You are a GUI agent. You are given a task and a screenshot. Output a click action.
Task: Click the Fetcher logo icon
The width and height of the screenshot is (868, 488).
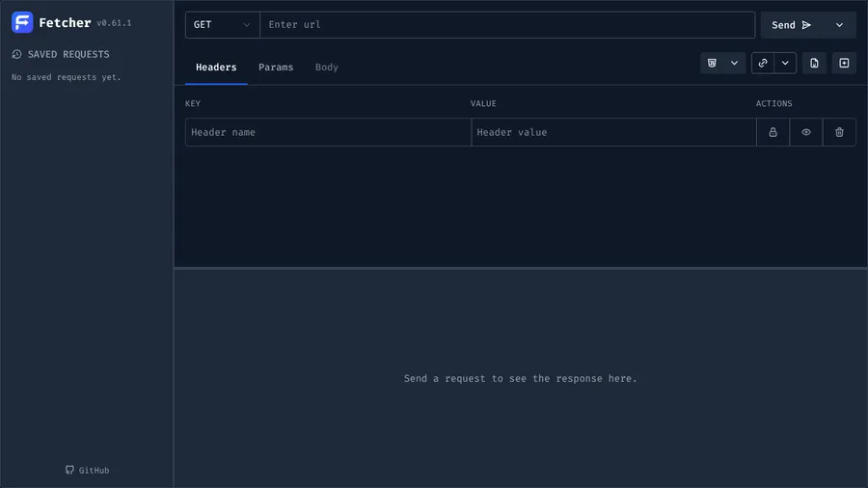click(22, 23)
